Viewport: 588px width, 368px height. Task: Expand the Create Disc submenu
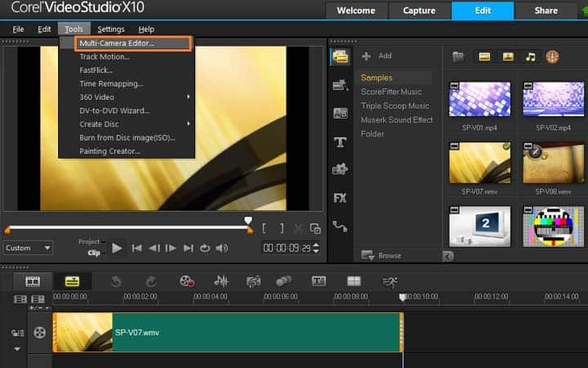coord(127,124)
